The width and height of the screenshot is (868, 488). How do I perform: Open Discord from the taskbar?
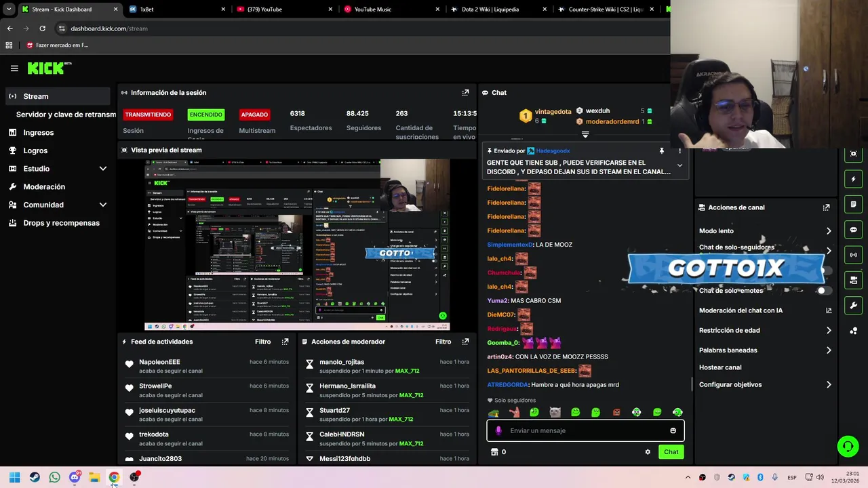point(75,477)
